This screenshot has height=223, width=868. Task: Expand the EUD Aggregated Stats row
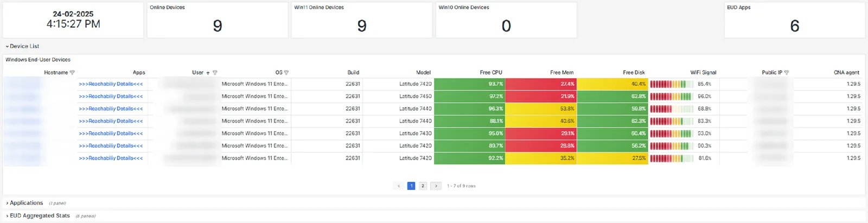tap(38, 216)
